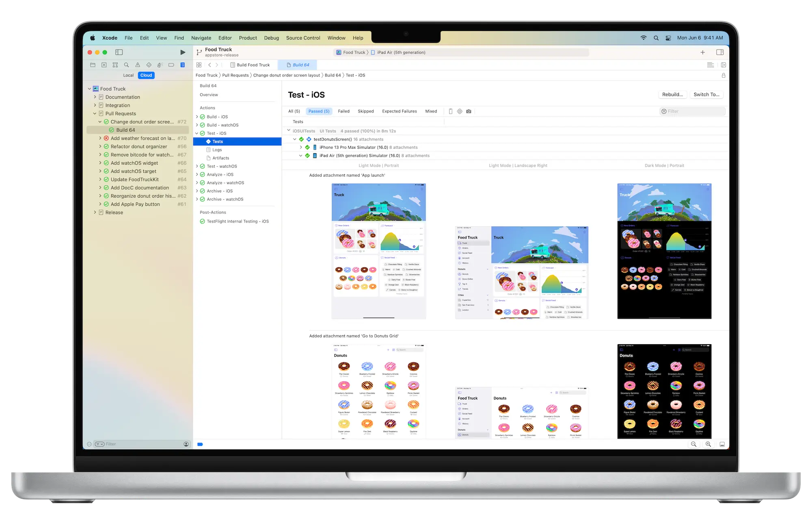Toggle the navigator sidebar icon
Viewport: 812px width, 508px height.
(x=119, y=52)
